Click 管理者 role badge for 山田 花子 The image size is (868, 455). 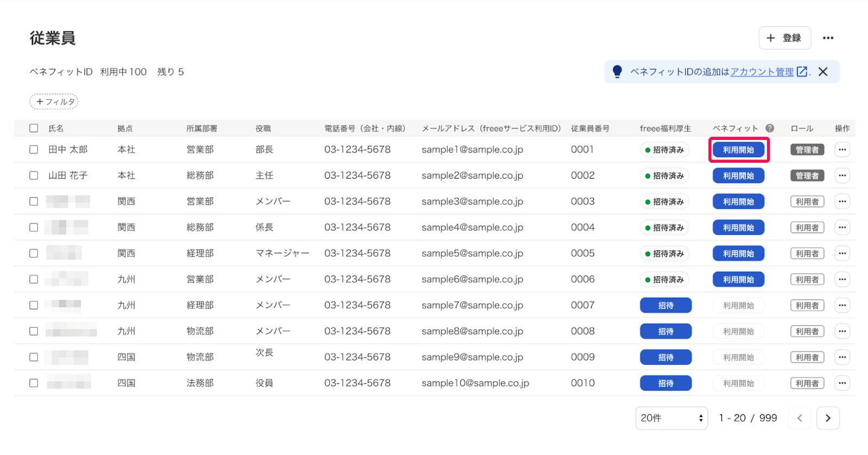(807, 176)
